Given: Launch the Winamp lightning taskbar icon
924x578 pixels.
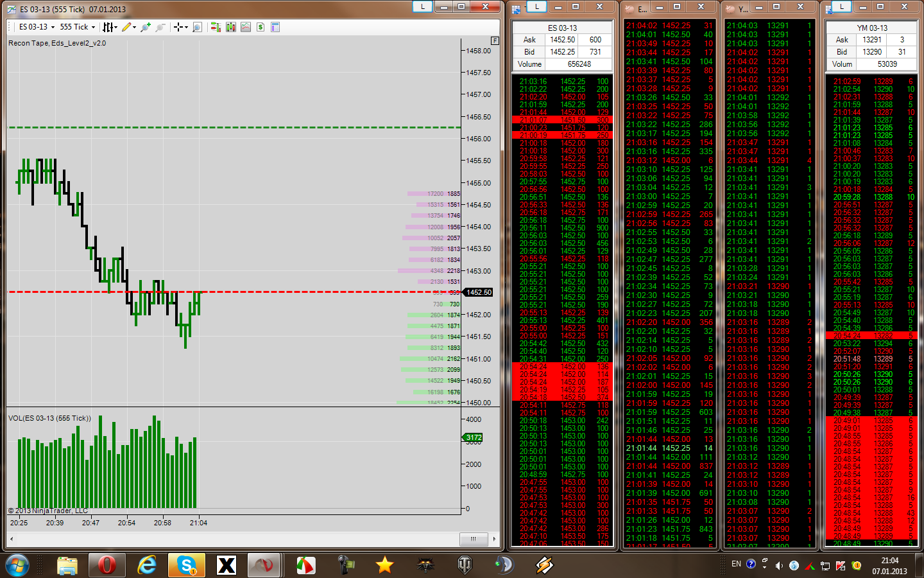Looking at the screenshot, I should [x=544, y=565].
